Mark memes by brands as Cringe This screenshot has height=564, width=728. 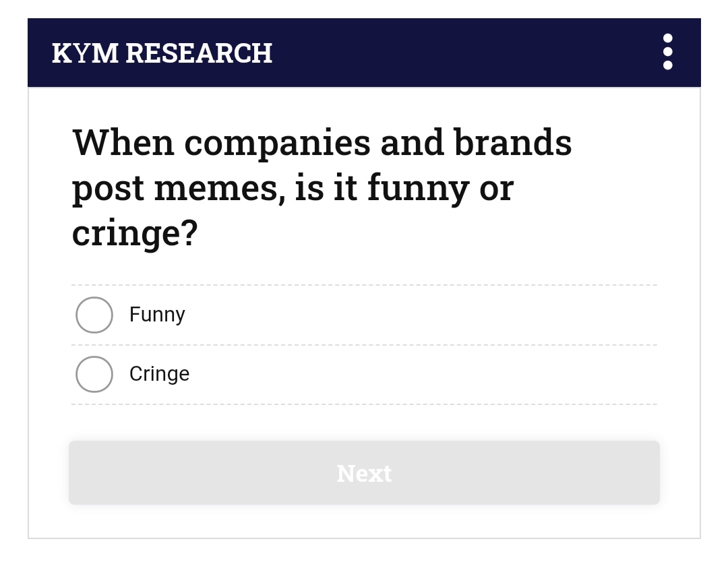94,374
